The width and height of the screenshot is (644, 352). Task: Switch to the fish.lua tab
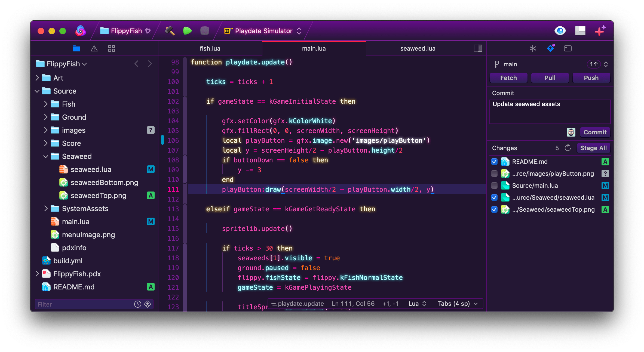point(210,49)
